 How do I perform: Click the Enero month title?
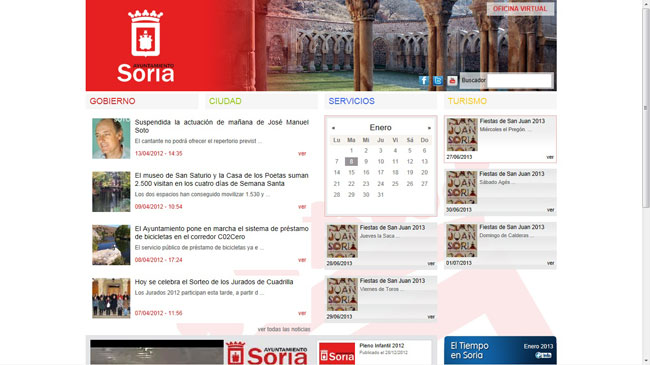(x=381, y=128)
